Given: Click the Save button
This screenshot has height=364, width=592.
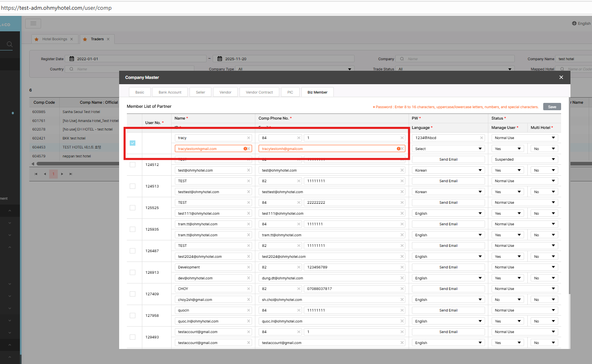Looking at the screenshot, I should pos(552,107).
